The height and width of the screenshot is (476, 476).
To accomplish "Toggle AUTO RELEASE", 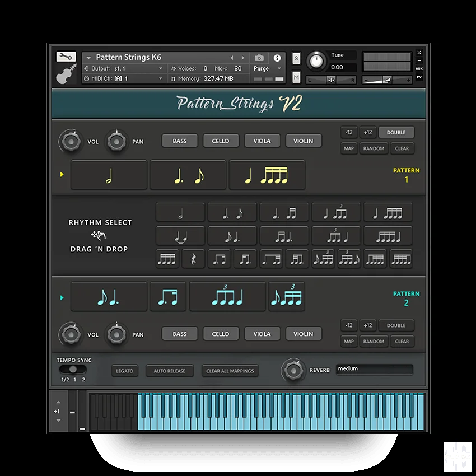I will click(x=169, y=371).
